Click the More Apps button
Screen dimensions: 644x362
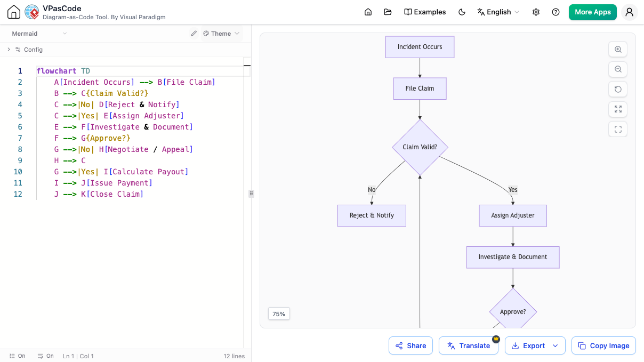593,12
